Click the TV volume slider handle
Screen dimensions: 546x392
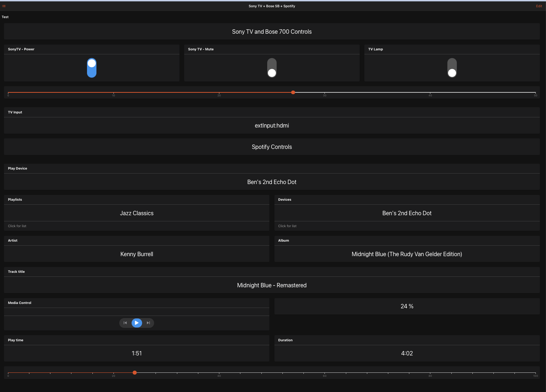click(293, 92)
